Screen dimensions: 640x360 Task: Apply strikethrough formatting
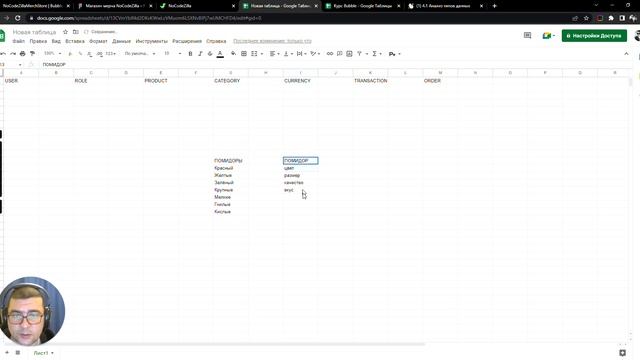pos(210,53)
